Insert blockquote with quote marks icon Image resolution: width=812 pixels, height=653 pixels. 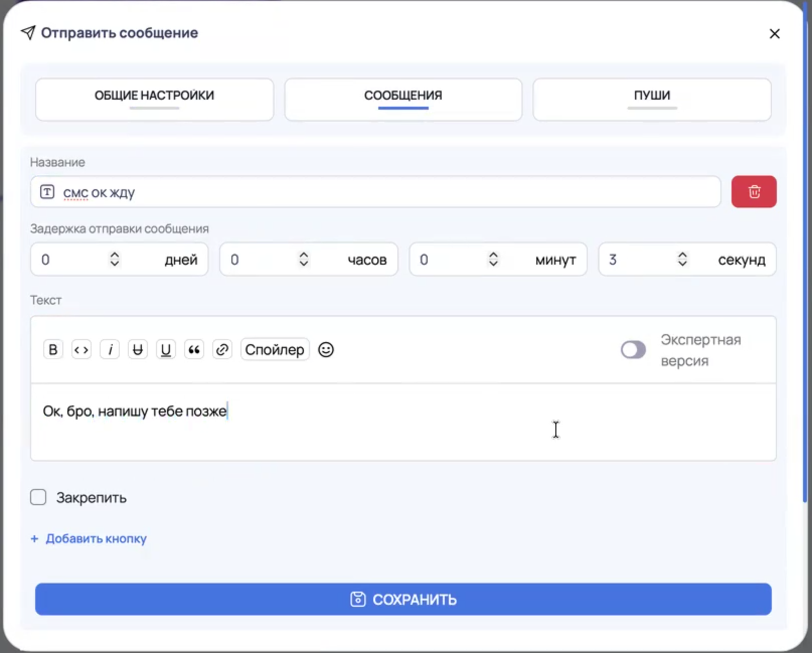(x=194, y=350)
